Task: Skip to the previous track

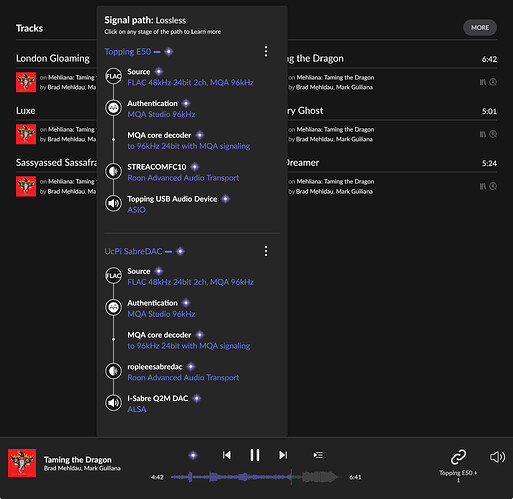Action: [227, 455]
